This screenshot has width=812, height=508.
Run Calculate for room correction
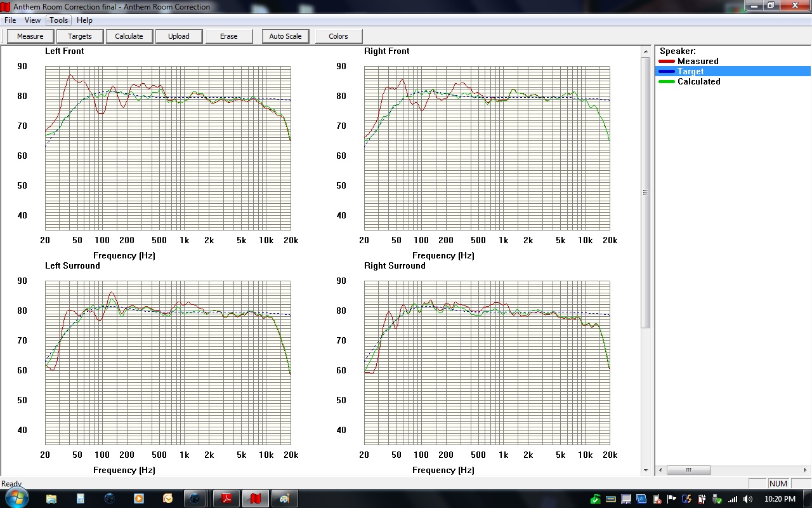129,36
